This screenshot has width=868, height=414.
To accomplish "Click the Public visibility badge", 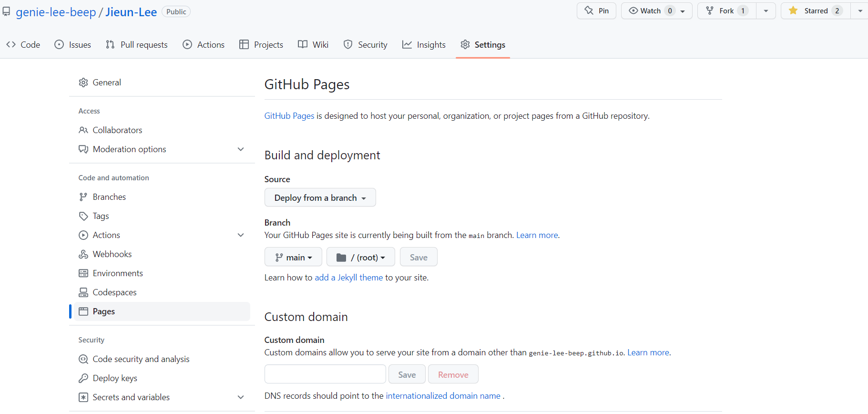I will [x=176, y=12].
